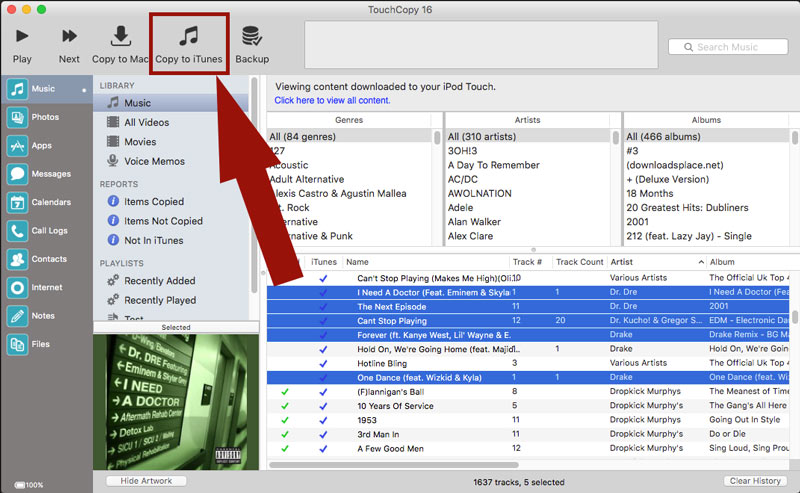Select Music in the Library list
800x493 pixels.
point(170,103)
